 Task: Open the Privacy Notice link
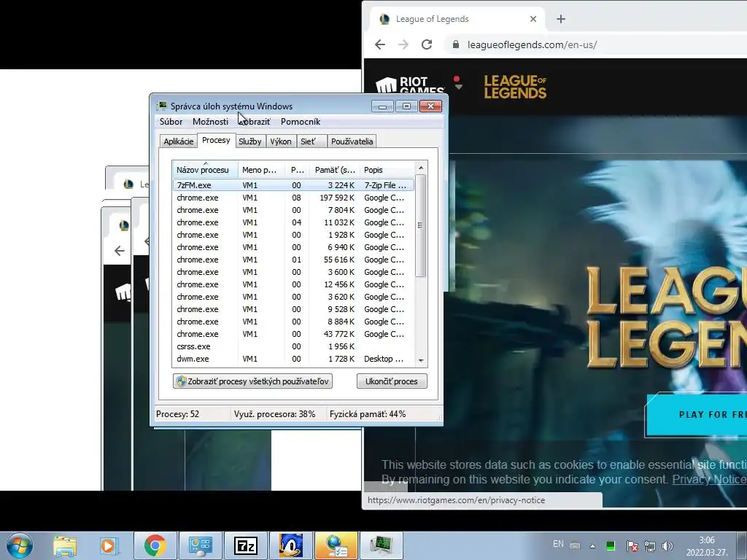tap(709, 479)
